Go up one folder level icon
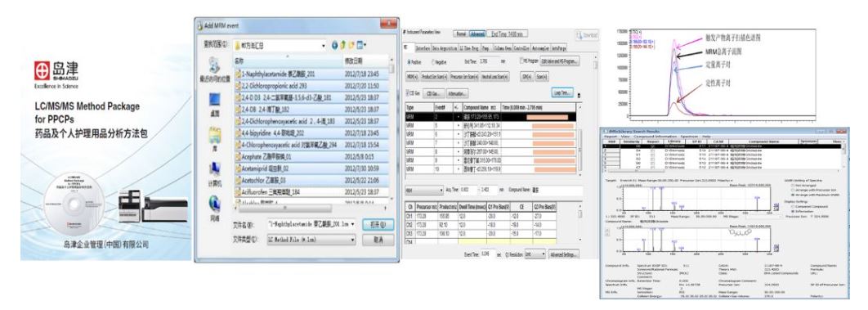The height and width of the screenshot is (310, 868). 343,45
